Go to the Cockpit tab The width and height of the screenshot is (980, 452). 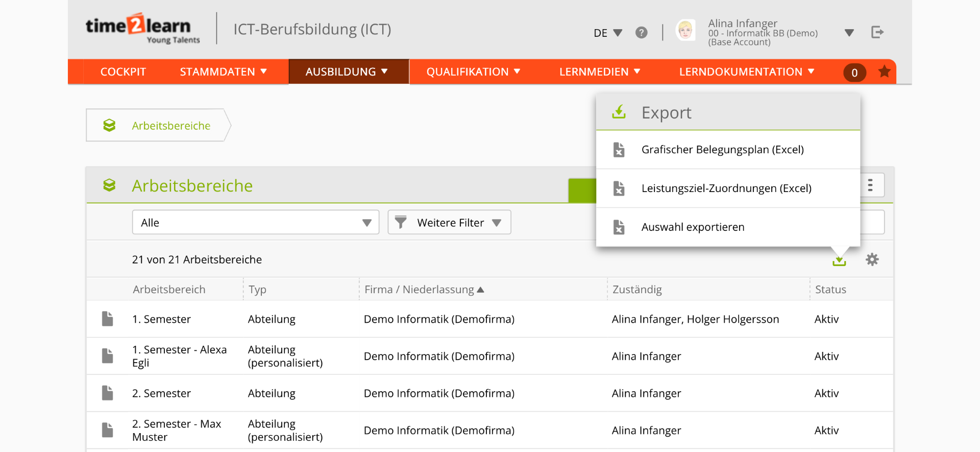(123, 72)
